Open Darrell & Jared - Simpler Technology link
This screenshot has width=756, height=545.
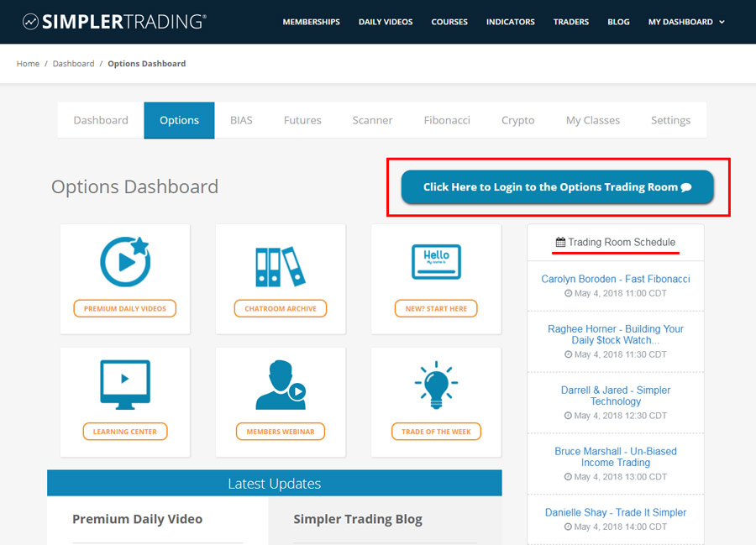[x=615, y=396]
